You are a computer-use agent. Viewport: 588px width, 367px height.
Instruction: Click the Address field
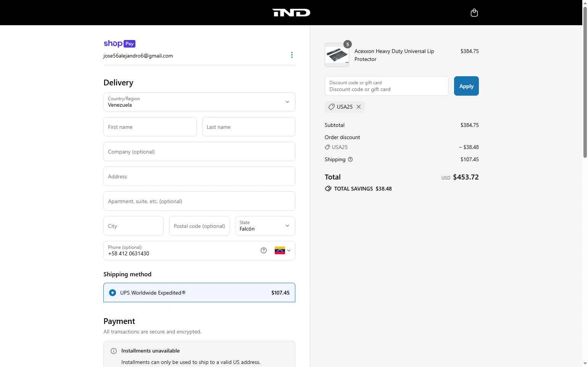(x=199, y=176)
